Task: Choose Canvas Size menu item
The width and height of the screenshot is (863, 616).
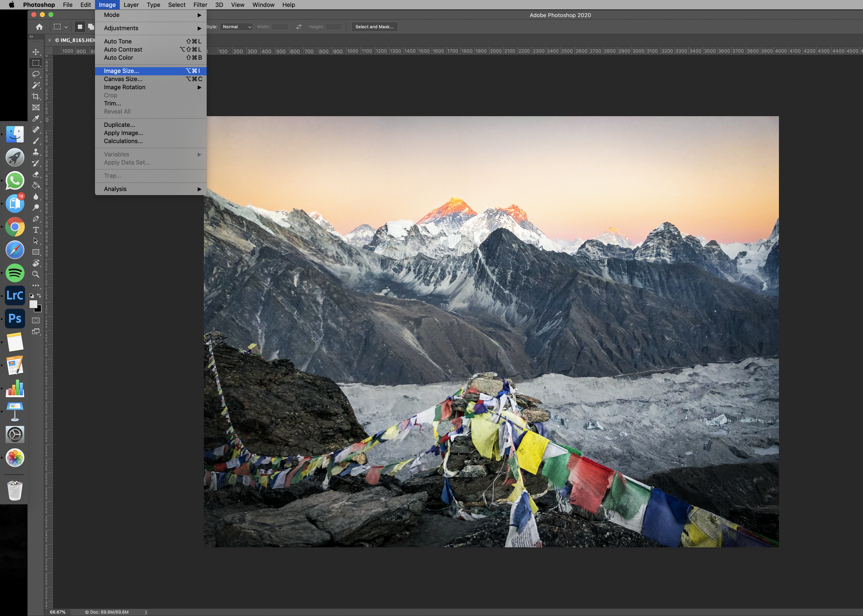Action: pos(151,79)
